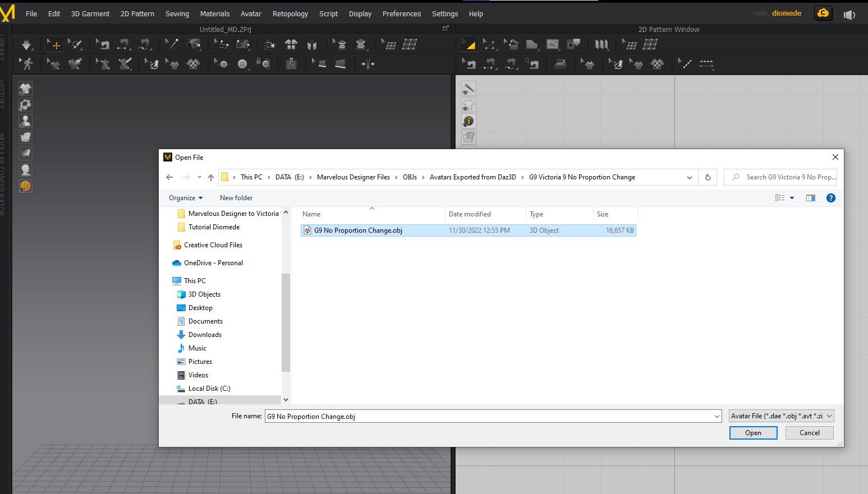Select the Zipper tool icon
The image size is (868, 494).
(291, 64)
